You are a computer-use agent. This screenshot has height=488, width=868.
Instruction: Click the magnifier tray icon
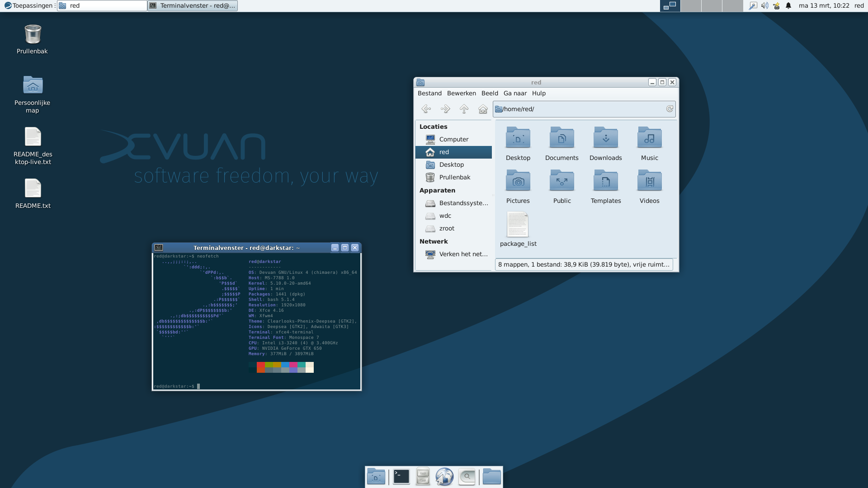point(753,5)
